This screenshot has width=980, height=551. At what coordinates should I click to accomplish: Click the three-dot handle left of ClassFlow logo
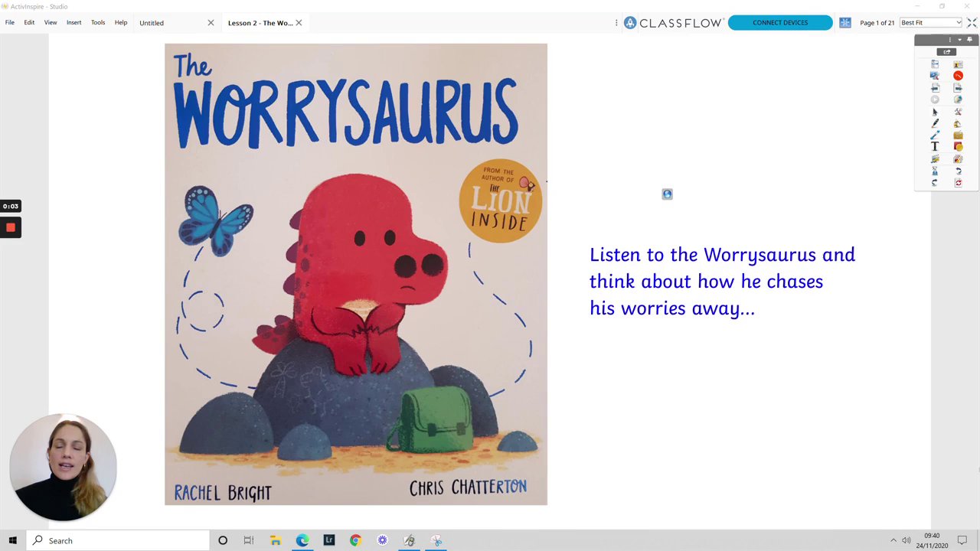pyautogui.click(x=616, y=23)
